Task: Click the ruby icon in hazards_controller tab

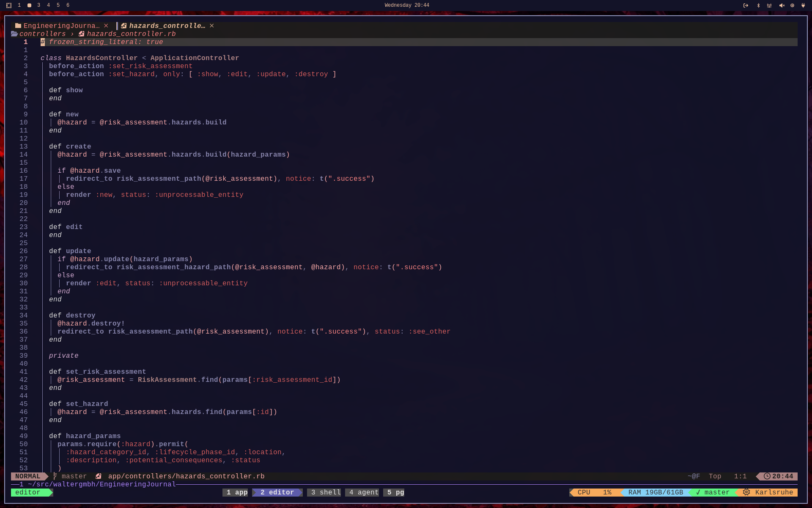Action: point(124,26)
